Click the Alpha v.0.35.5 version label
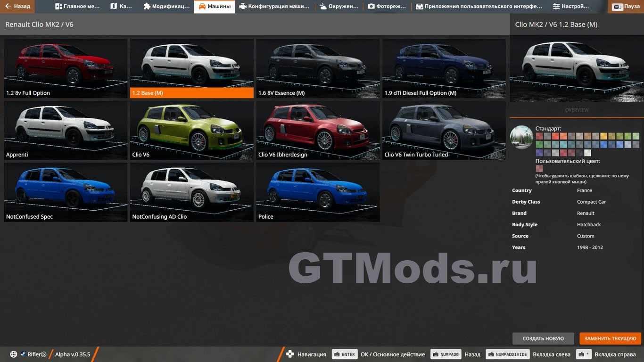 (x=73, y=354)
